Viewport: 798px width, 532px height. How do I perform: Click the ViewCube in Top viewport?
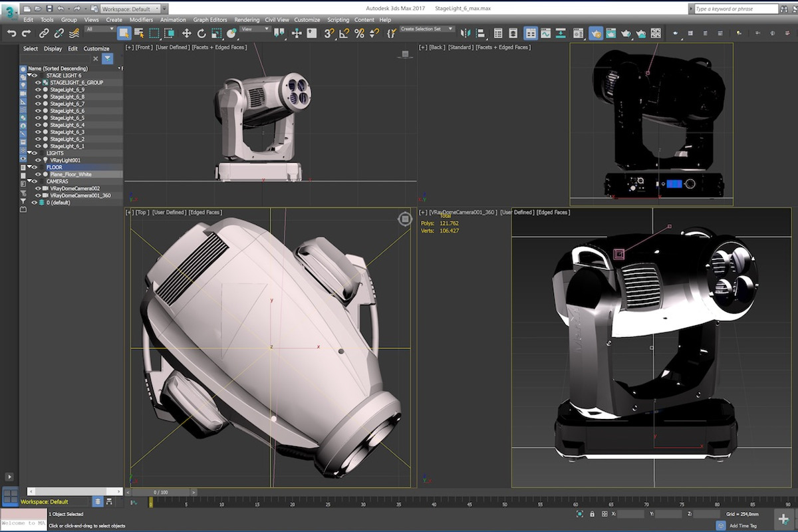(x=405, y=219)
